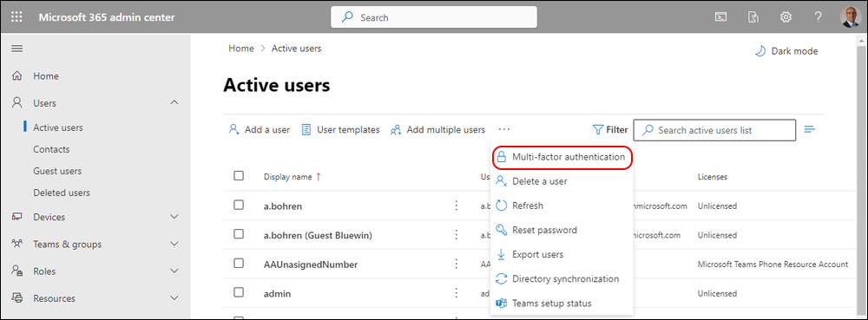Go to Contacts in sidebar

(51, 149)
